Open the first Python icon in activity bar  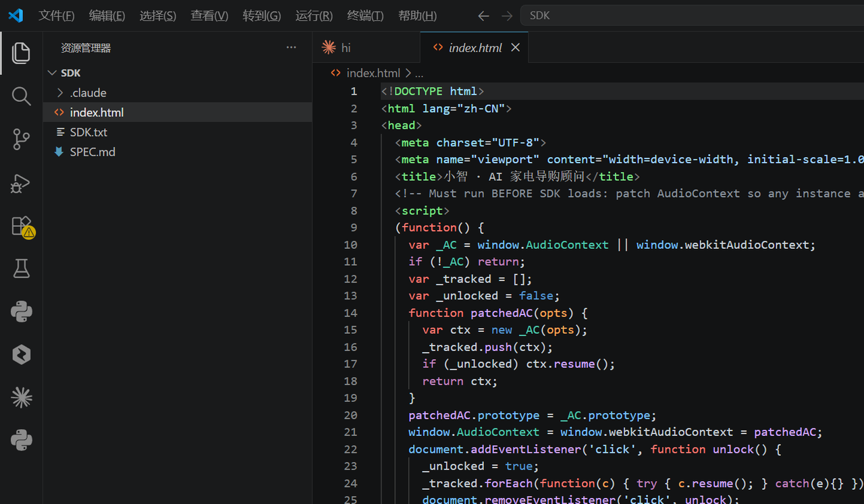[x=22, y=312]
